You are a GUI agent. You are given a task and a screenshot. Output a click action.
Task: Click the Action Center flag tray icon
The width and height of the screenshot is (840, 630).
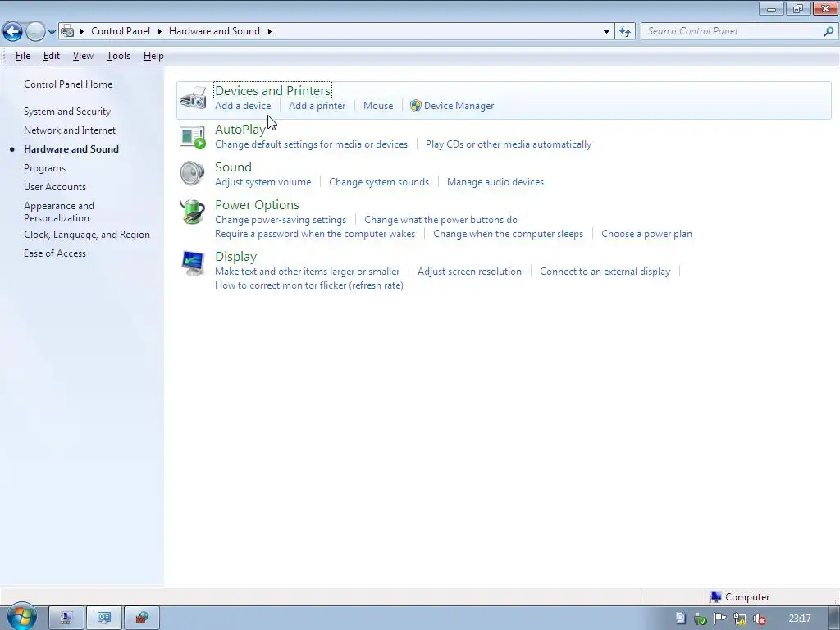pyautogui.click(x=720, y=619)
